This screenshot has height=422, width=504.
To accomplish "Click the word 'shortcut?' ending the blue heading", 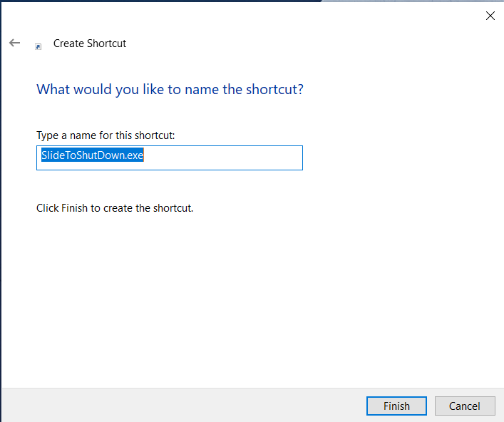I will [274, 89].
